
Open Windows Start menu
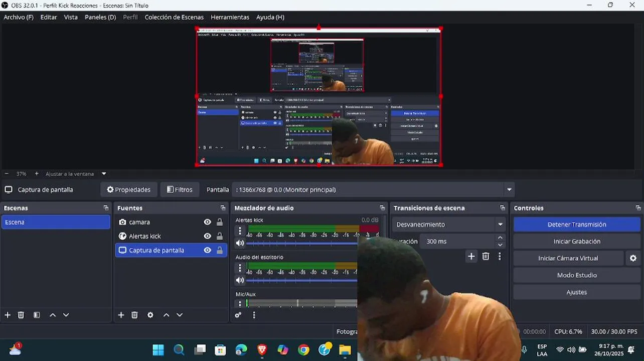(x=158, y=349)
